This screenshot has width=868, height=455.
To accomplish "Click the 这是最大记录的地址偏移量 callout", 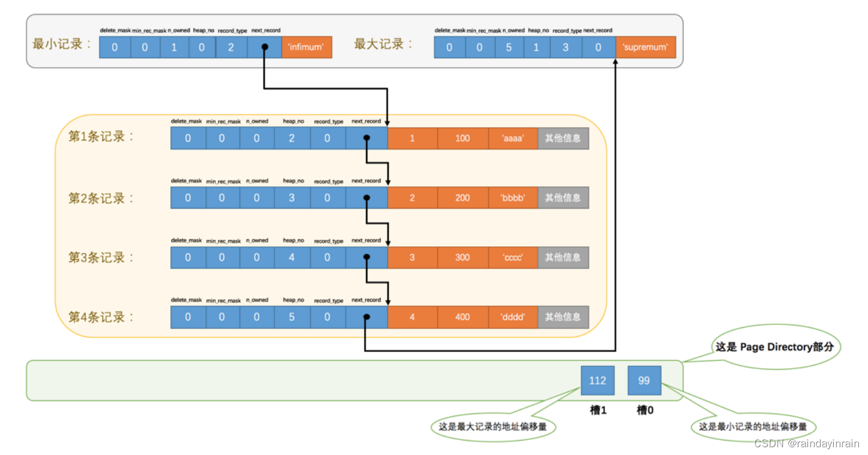I will tap(492, 427).
